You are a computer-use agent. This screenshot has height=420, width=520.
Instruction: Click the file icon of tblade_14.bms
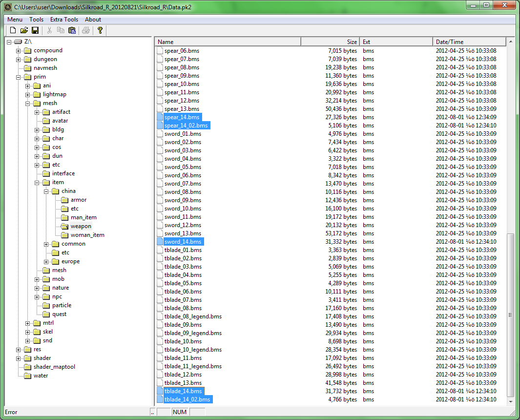click(x=160, y=391)
